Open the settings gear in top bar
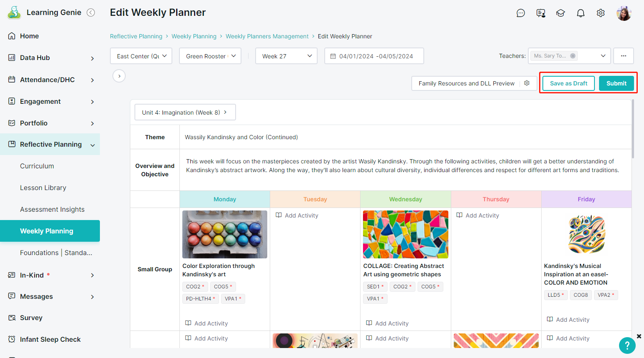Viewport: 644px width, 358px height. click(601, 13)
